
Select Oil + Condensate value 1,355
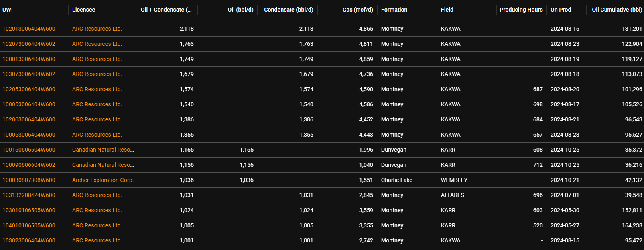point(187,135)
